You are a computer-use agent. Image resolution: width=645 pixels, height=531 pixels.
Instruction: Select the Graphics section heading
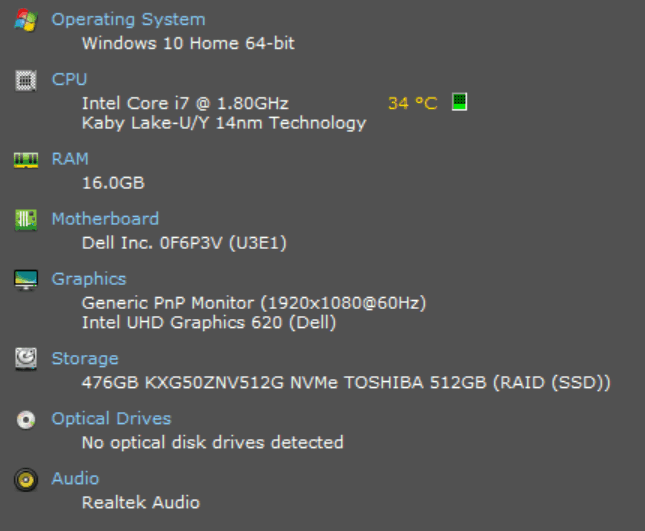tap(89, 279)
